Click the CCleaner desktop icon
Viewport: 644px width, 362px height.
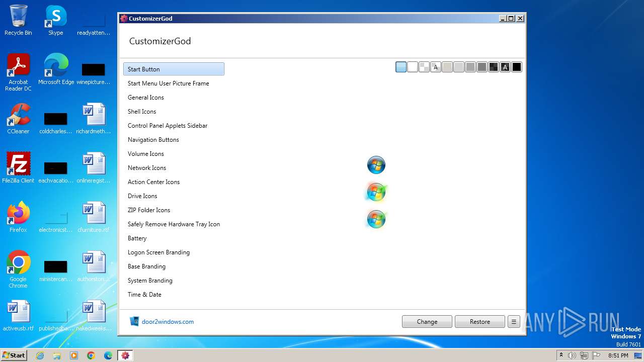tap(18, 119)
